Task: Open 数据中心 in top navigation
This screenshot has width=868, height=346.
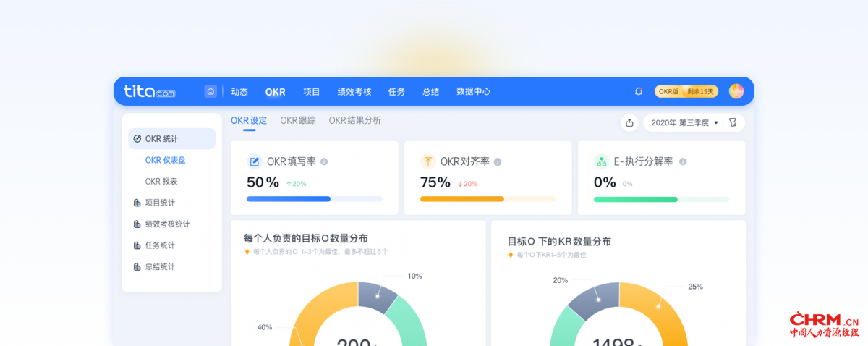Action: 474,91
